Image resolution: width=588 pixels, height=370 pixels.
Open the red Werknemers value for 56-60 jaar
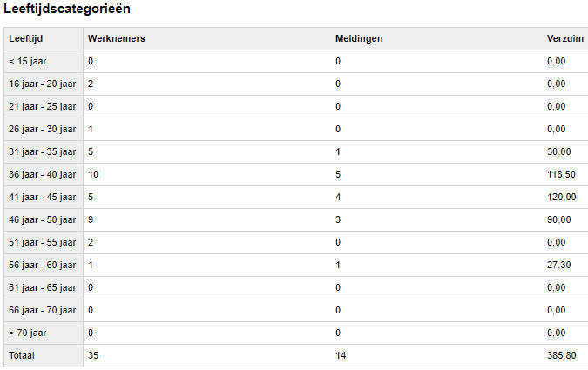[91, 265]
